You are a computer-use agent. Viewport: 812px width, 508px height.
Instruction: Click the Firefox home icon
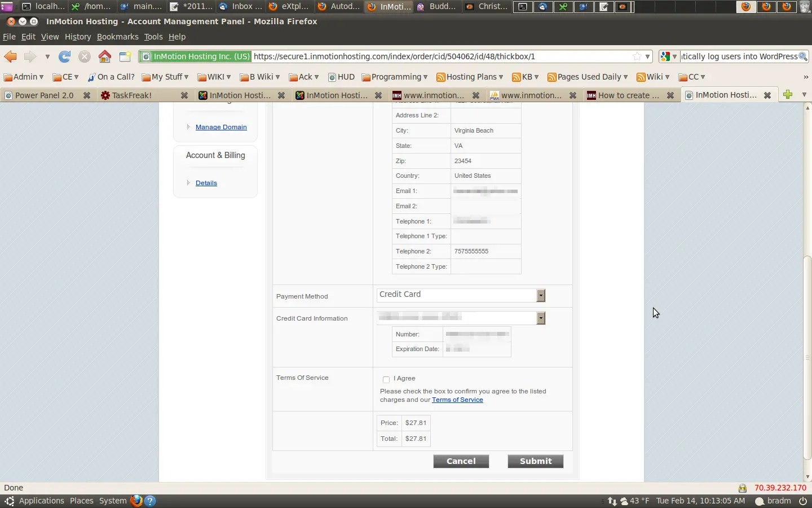104,56
